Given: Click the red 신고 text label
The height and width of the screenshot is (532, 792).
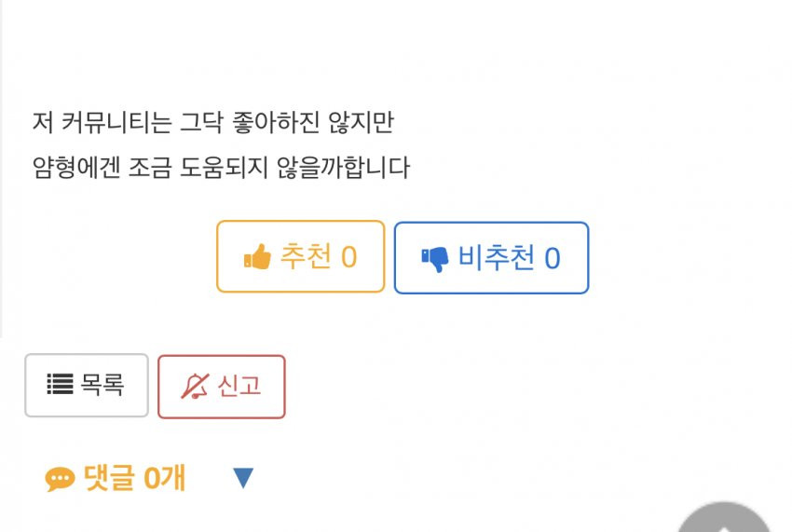Looking at the screenshot, I should click(x=239, y=386).
